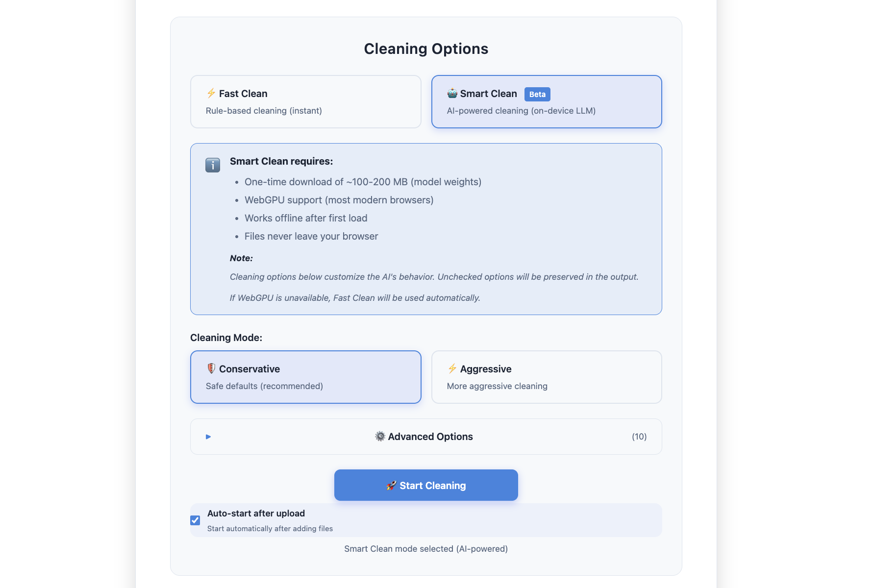This screenshot has width=873, height=588.
Task: Select the Smart Clean option card
Action: point(547,101)
